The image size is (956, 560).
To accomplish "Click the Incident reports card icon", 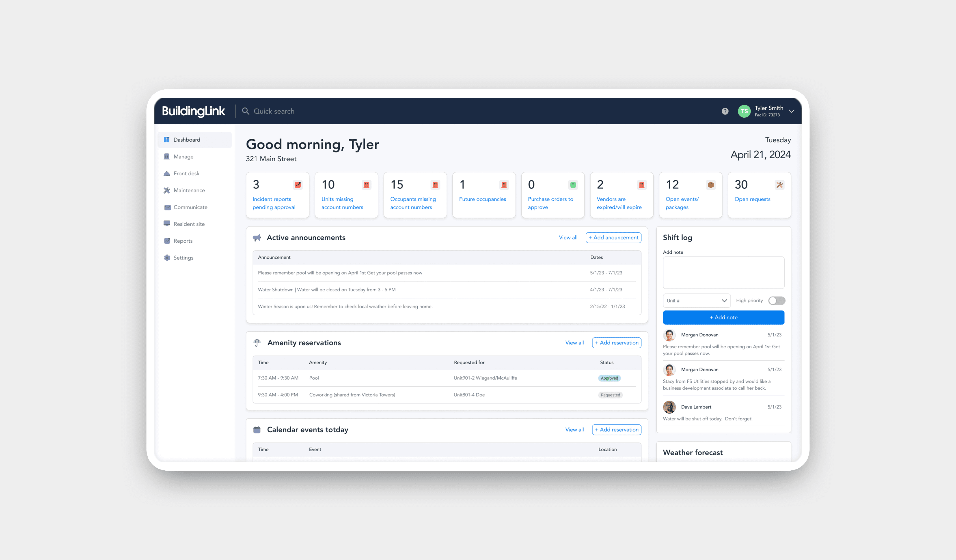I will point(298,185).
